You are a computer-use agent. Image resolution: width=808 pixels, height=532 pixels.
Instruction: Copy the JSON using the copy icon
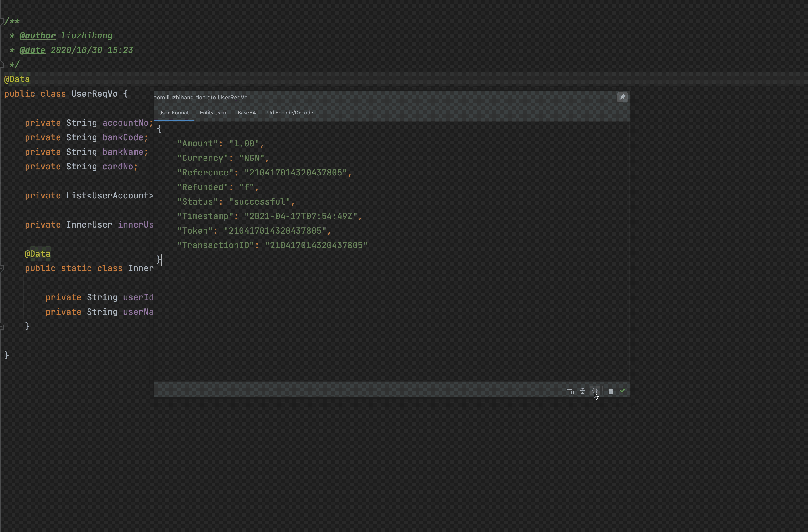tap(610, 391)
